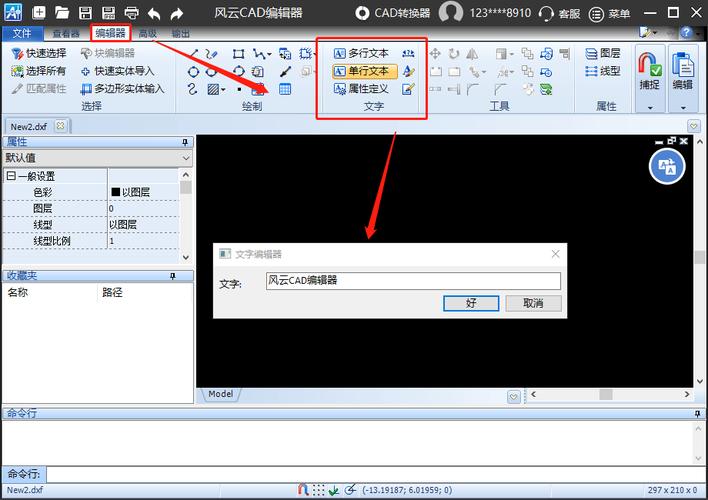Select the mirror tool in 工具 group
Viewport: 708px width, 500px height.
[x=472, y=54]
